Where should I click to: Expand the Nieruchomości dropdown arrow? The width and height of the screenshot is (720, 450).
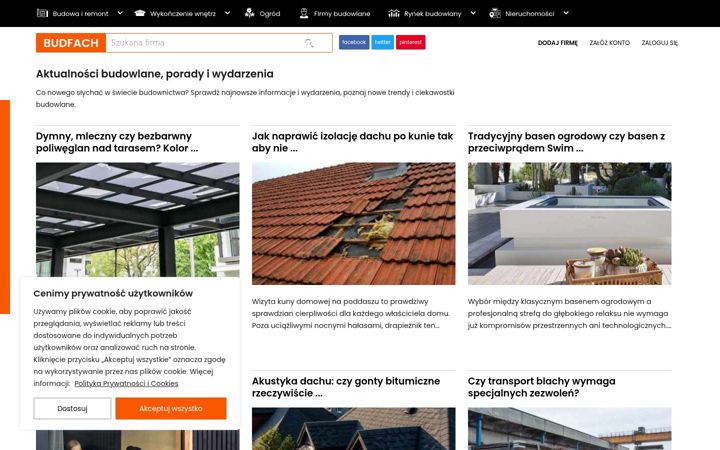click(x=566, y=13)
